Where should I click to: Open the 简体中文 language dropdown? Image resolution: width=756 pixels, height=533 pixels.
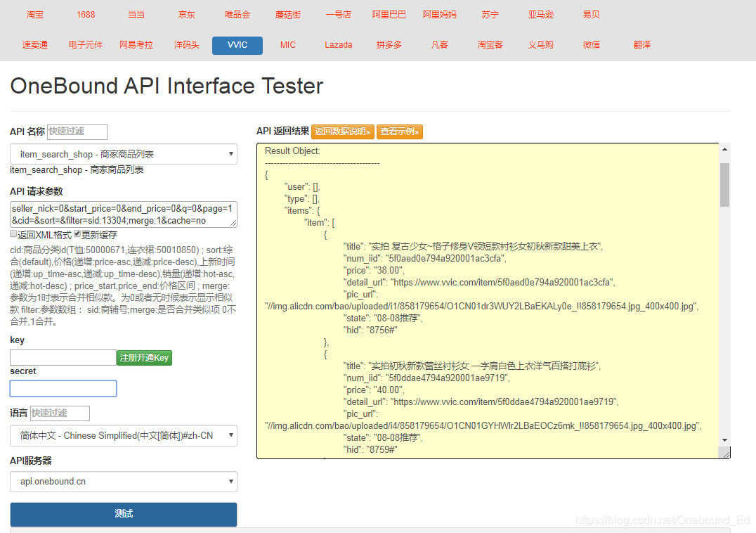[x=124, y=435]
